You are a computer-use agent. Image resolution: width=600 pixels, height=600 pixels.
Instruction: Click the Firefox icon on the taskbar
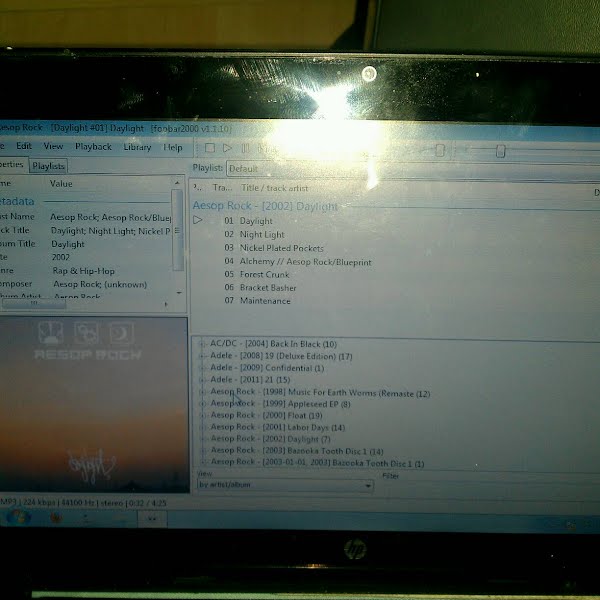(x=57, y=518)
